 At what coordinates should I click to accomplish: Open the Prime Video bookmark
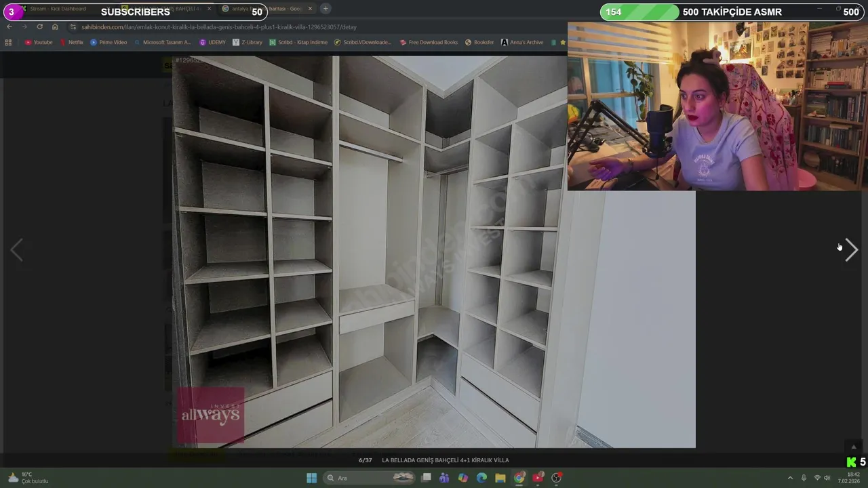108,42
